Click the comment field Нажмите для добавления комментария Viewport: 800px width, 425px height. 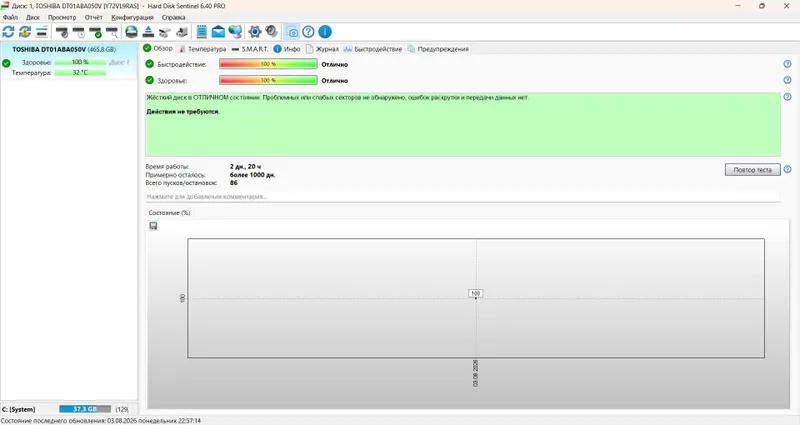(x=463, y=196)
